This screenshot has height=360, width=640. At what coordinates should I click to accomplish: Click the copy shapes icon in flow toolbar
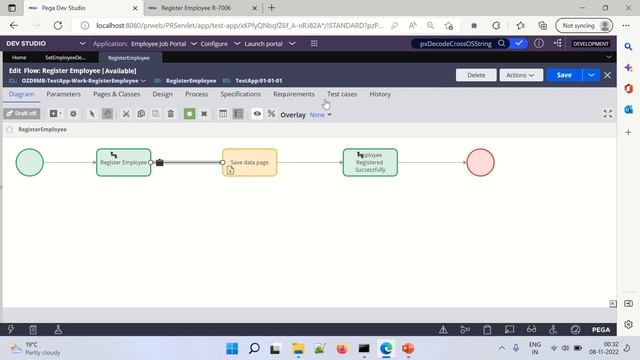pos(141,114)
